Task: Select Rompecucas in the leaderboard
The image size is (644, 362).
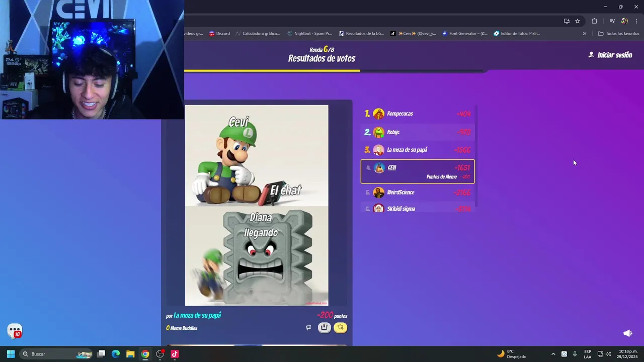Action: coord(418,114)
